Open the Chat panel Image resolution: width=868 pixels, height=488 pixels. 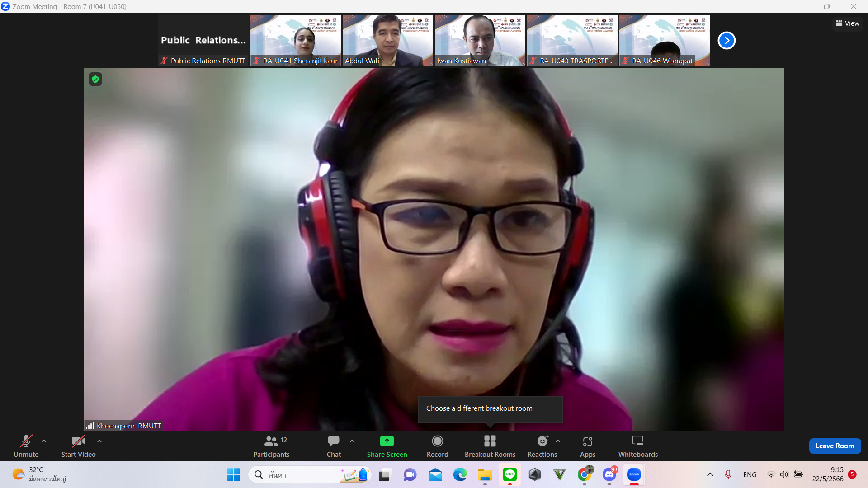tap(334, 446)
